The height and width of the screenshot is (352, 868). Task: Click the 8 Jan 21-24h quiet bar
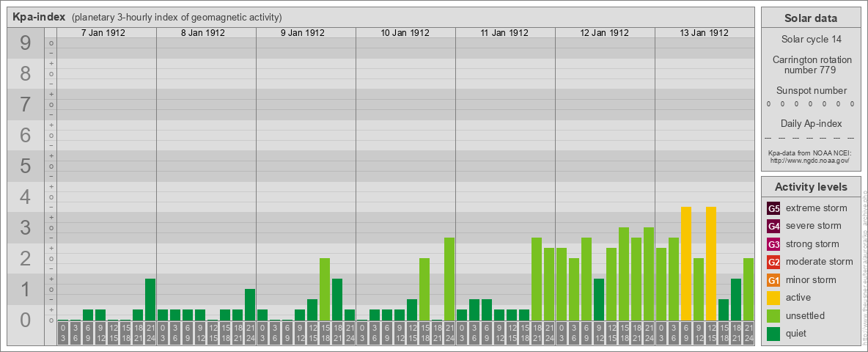click(250, 304)
